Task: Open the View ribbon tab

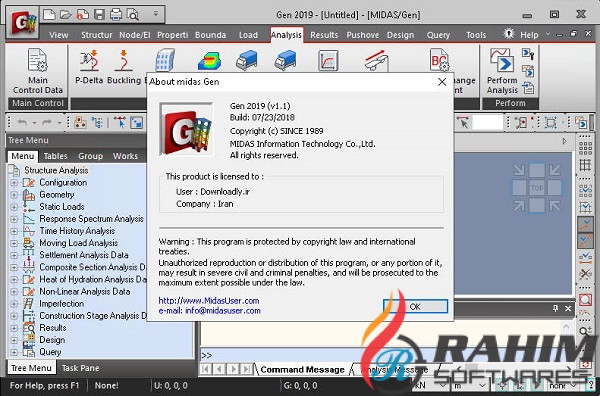Action: pos(59,35)
